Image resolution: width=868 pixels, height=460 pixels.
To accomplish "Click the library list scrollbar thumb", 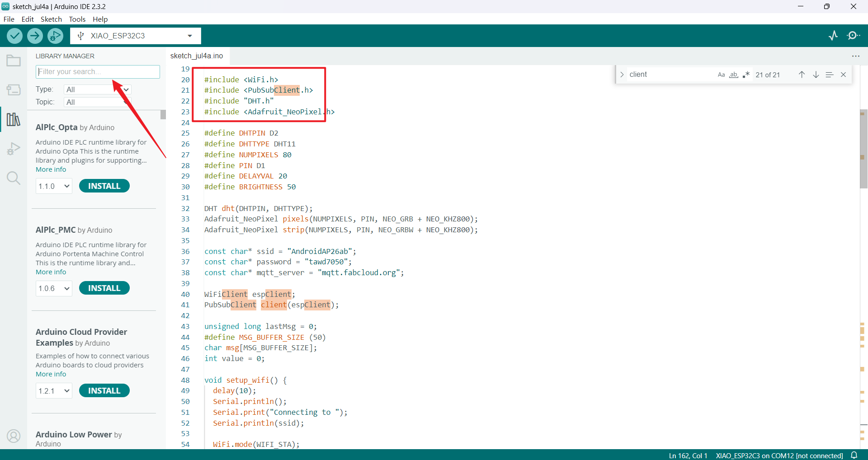I will [163, 115].
